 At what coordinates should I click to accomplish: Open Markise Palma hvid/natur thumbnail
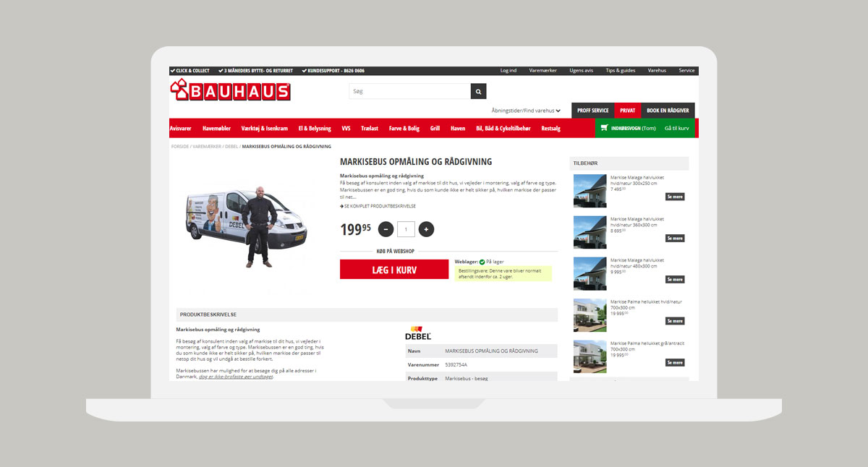[x=590, y=315]
